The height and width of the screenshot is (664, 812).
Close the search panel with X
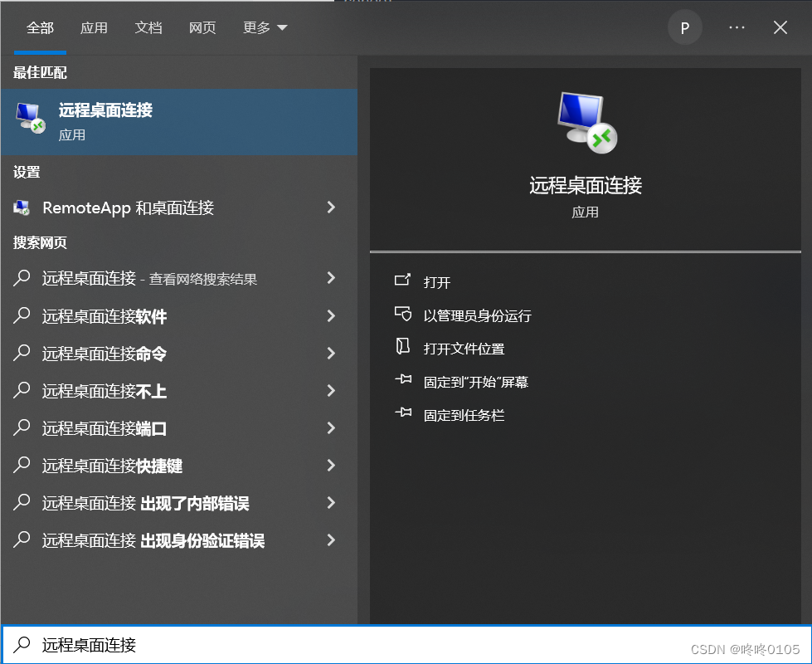click(780, 27)
